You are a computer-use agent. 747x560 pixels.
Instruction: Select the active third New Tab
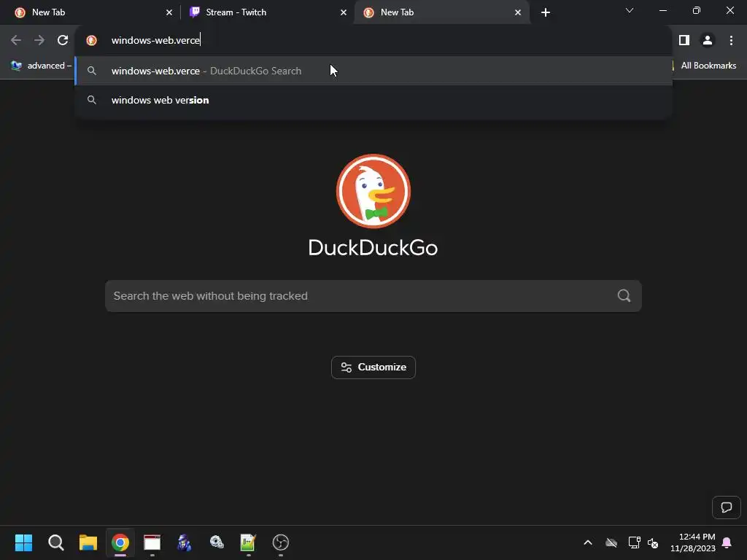tap(442, 12)
